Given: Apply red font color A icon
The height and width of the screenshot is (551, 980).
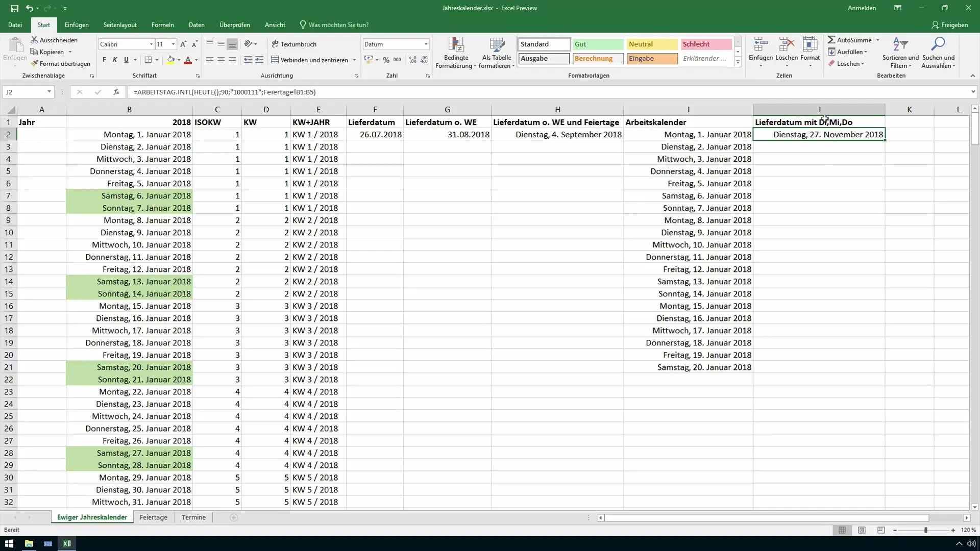Looking at the screenshot, I should click(188, 60).
